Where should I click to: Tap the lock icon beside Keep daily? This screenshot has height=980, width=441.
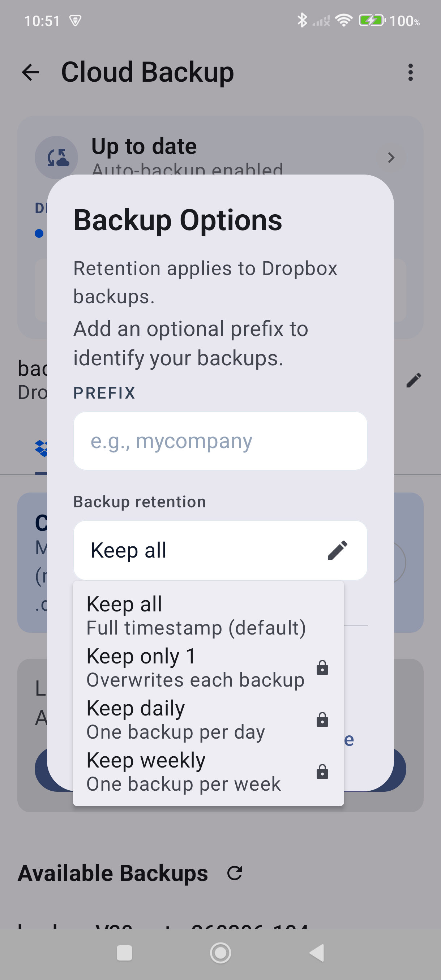(x=322, y=720)
